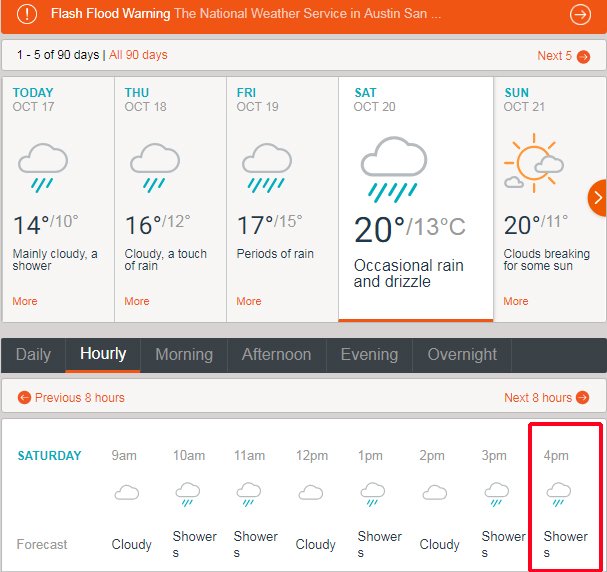The image size is (607, 572).
Task: Click the Next 5 arrow icon
Action: [583, 57]
